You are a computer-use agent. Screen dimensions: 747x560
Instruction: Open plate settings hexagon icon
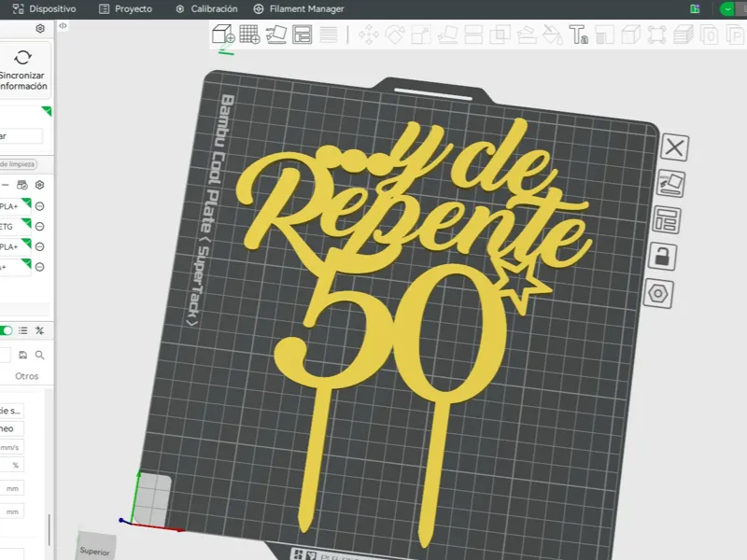point(658,293)
